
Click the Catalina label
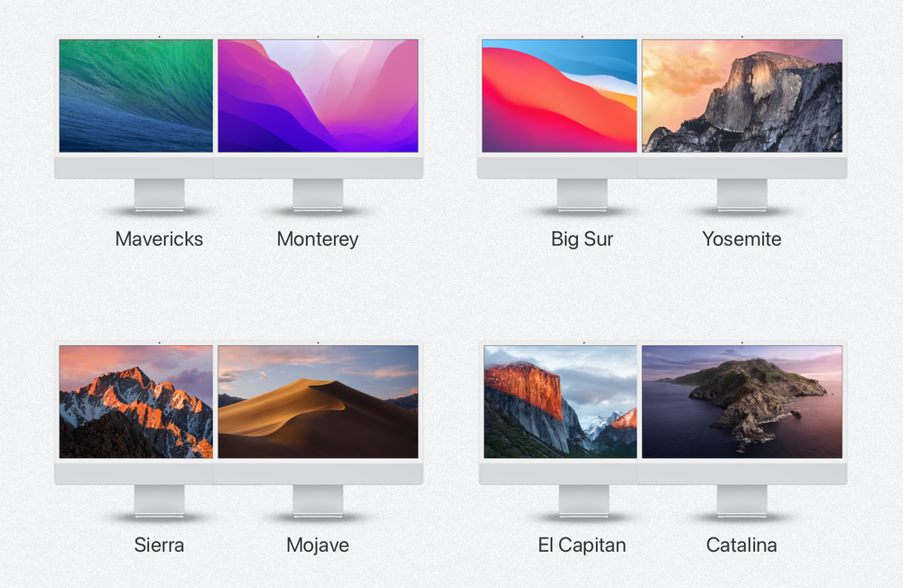point(741,545)
